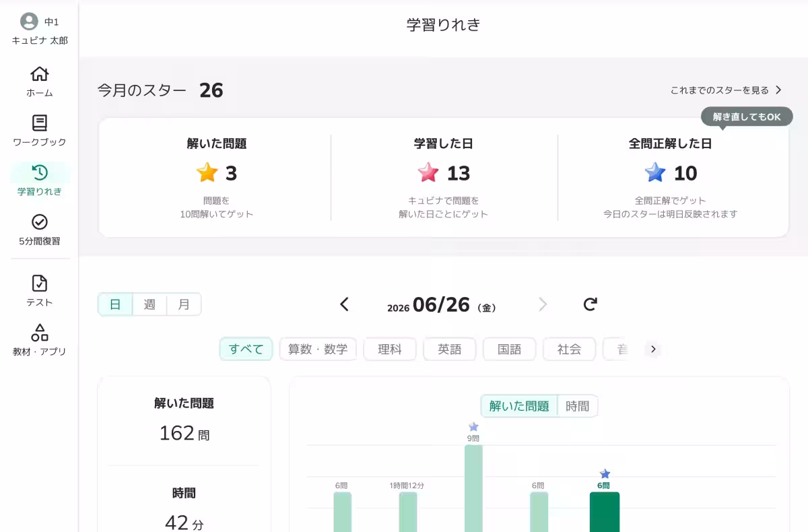The height and width of the screenshot is (532, 808).
Task: Click the 42分 time value
Action: coord(184,522)
